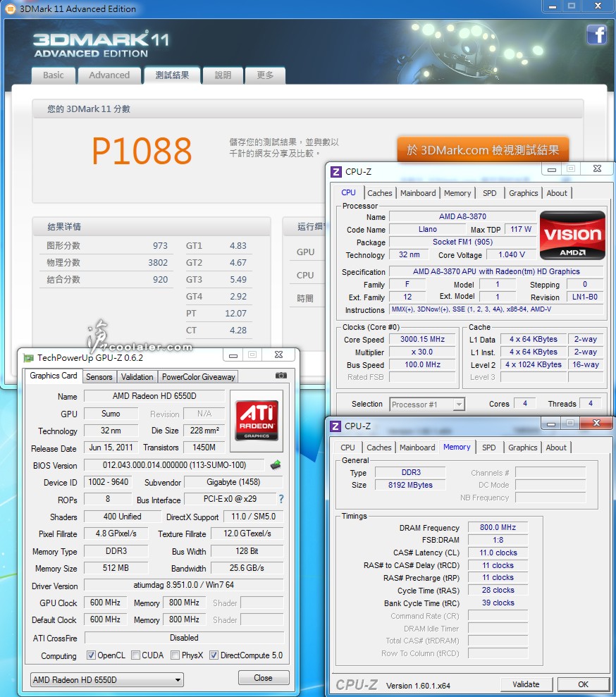Click the ATI Radeon Graphics logo
The height and width of the screenshot is (697, 616).
257,421
